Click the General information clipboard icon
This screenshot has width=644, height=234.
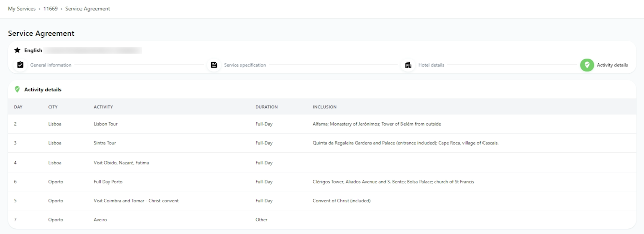tap(20, 65)
